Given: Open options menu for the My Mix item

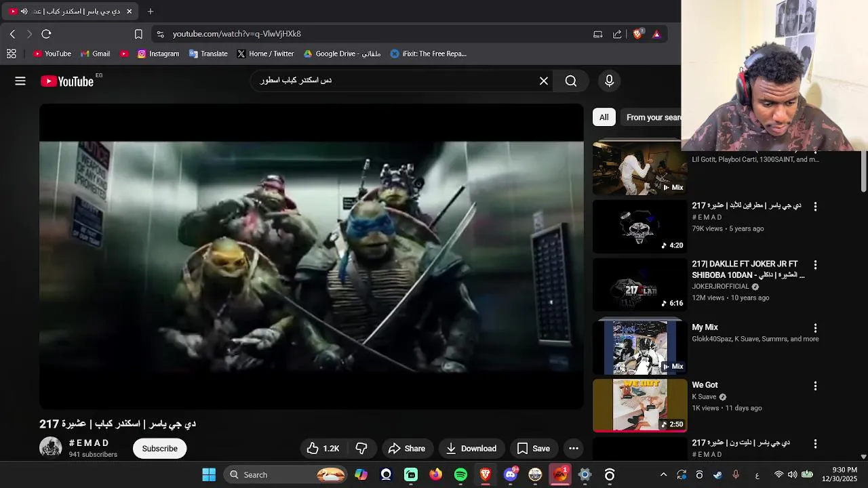Looking at the screenshot, I should tap(815, 328).
